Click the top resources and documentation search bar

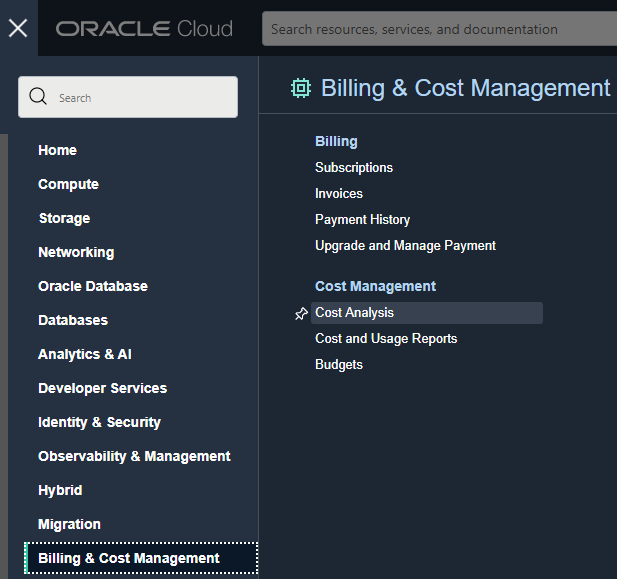tap(439, 29)
